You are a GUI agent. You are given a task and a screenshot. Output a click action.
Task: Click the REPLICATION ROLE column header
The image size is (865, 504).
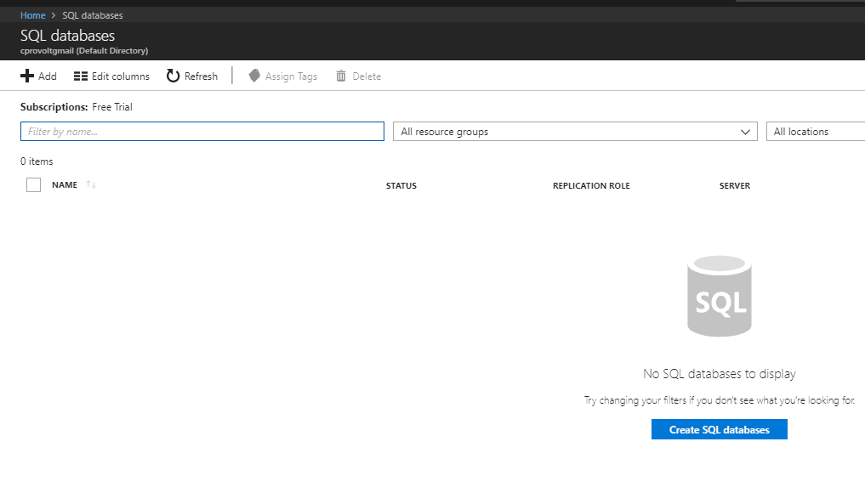[x=591, y=186]
